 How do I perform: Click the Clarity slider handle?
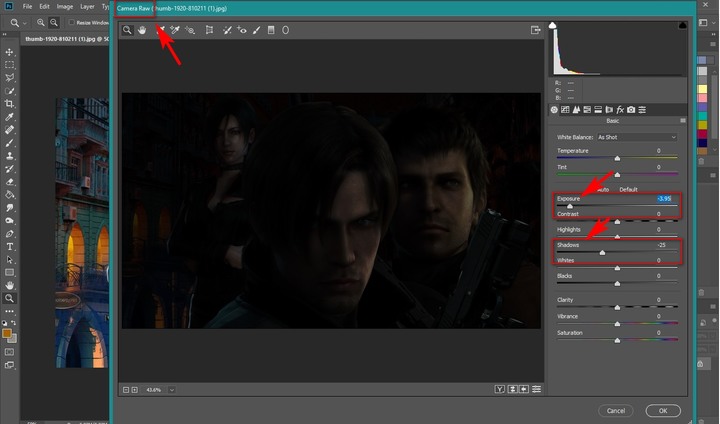click(x=617, y=307)
